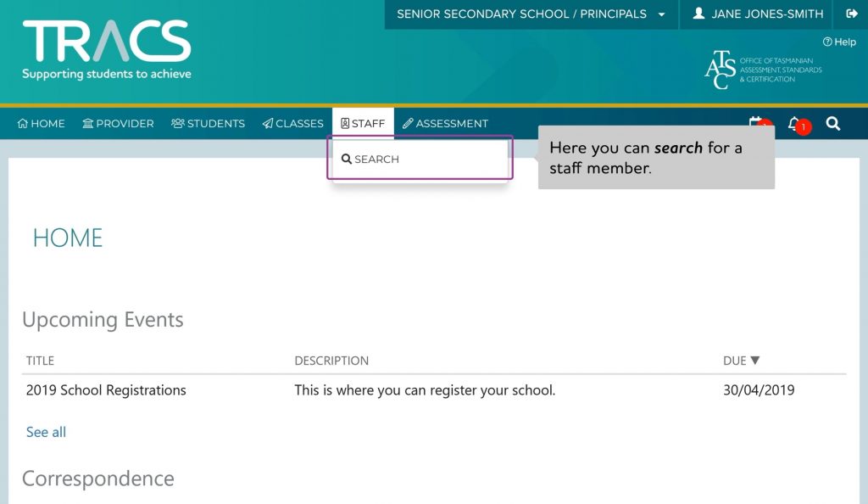Click the TITLE column header
The image size is (868, 504).
pos(40,361)
